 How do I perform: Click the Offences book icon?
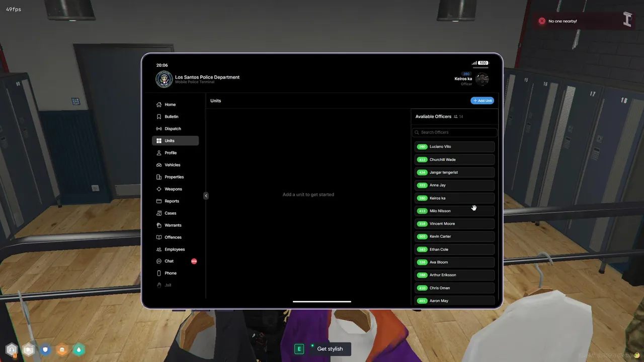point(159,237)
